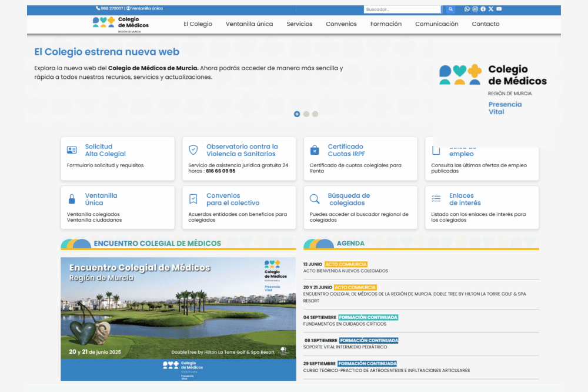This screenshot has height=392, width=588.
Task: Open the Ventanilla Única card title
Action: 101,199
